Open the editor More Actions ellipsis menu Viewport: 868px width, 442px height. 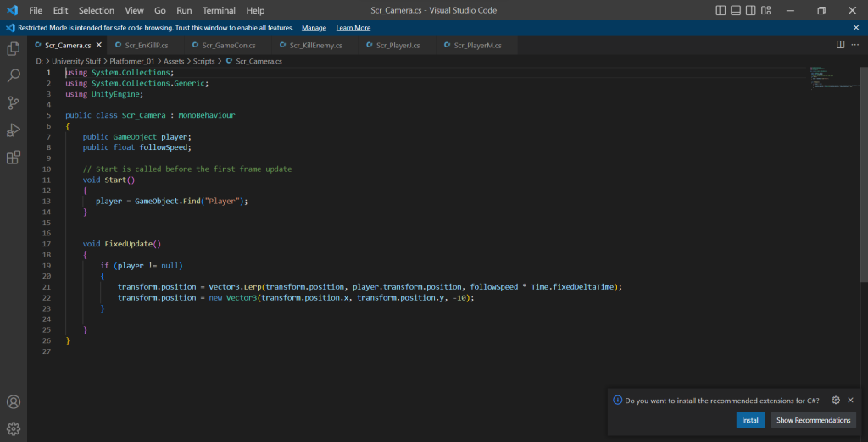(855, 44)
